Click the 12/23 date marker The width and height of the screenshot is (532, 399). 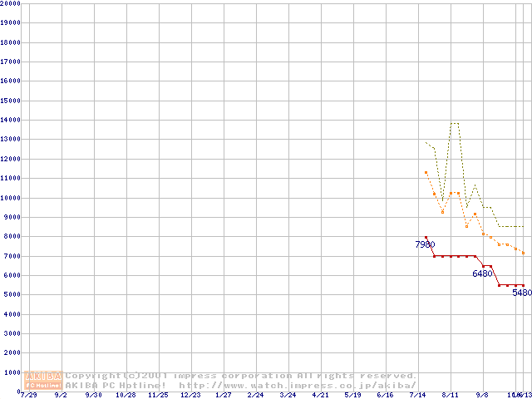point(190,395)
